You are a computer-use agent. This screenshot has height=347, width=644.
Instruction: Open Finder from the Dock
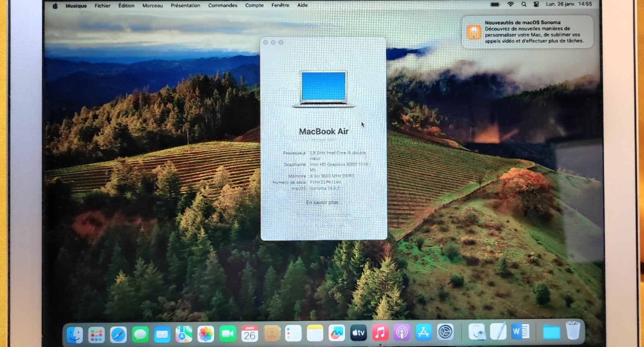tap(74, 335)
